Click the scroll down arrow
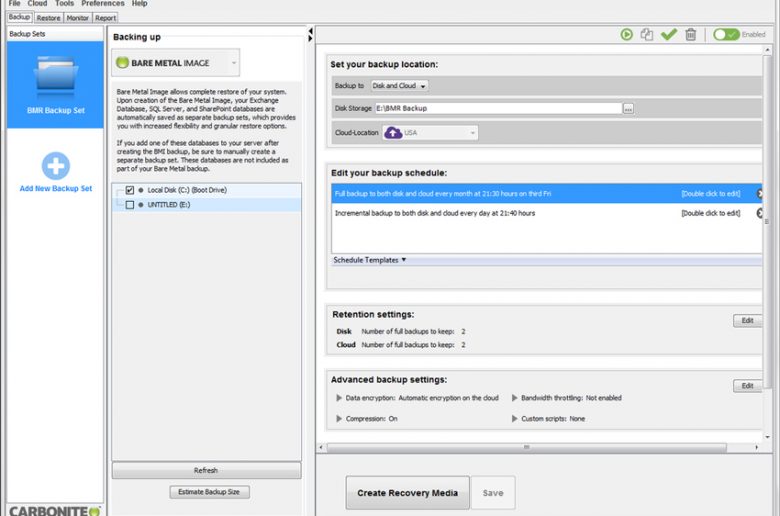Screen dimensions: 780x516 (x=768, y=437)
